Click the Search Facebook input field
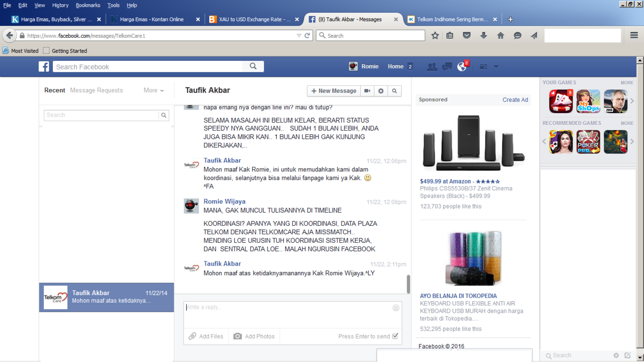 pyautogui.click(x=148, y=66)
